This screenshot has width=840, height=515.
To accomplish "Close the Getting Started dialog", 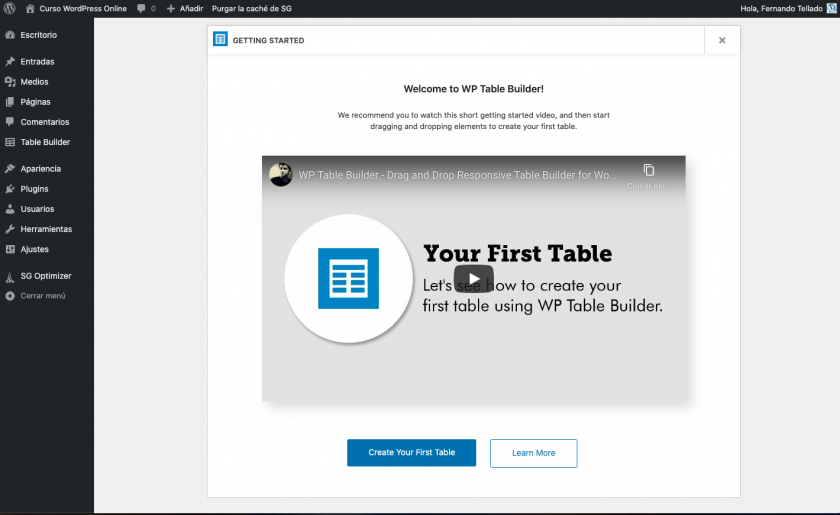I will pos(722,40).
